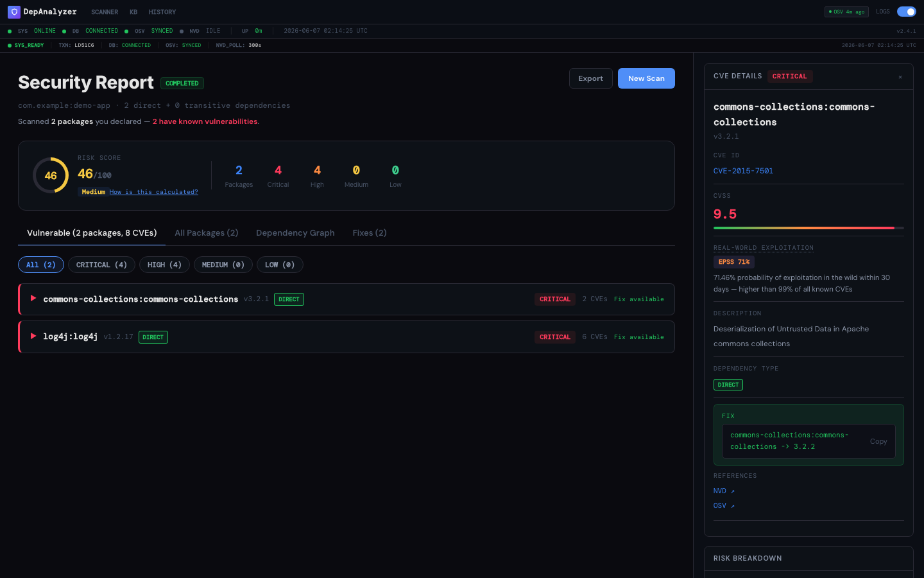This screenshot has height=578, width=924.
Task: Toggle the LOGS switch
Action: [x=907, y=12]
